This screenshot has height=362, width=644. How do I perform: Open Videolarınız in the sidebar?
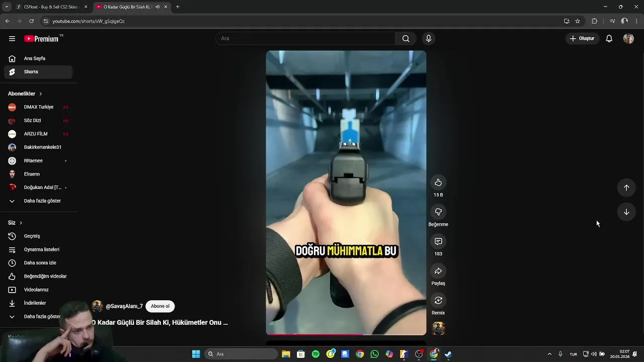39,290
